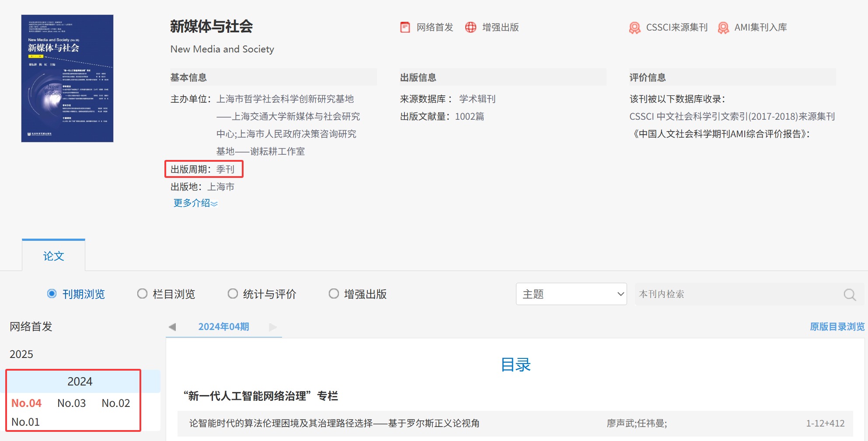868x441 pixels.
Task: Click the CSSCI来源集刊 award badge icon
Action: click(x=634, y=28)
